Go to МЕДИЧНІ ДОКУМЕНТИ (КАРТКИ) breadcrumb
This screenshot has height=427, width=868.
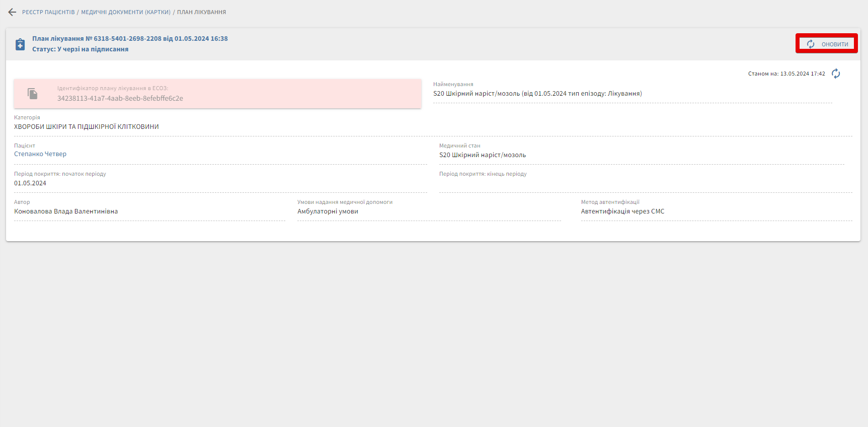click(x=126, y=12)
